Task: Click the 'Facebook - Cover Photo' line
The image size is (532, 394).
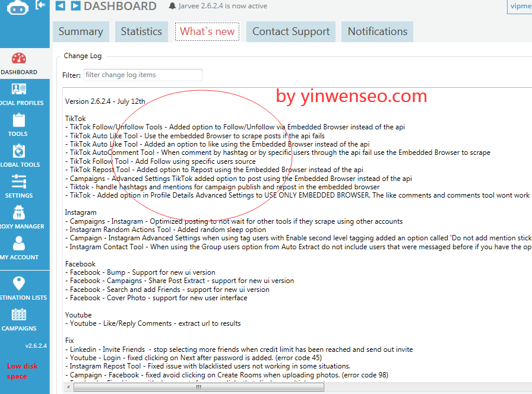Action: click(156, 298)
